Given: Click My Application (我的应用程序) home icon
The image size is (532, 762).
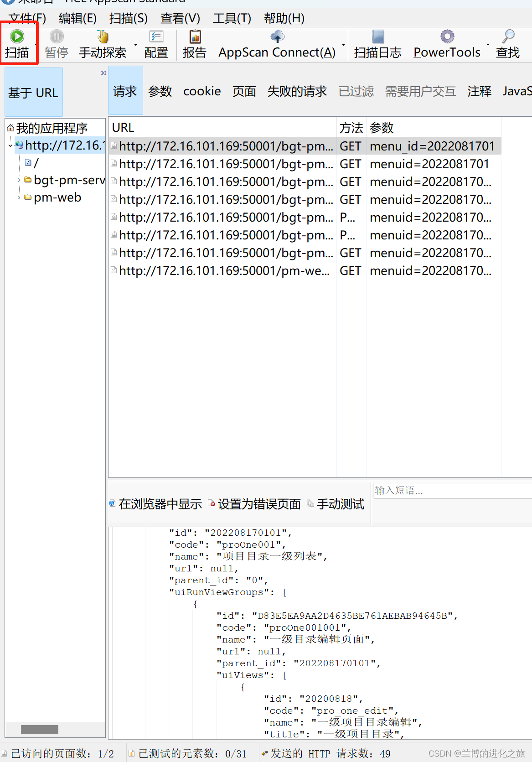Looking at the screenshot, I should tap(10, 128).
